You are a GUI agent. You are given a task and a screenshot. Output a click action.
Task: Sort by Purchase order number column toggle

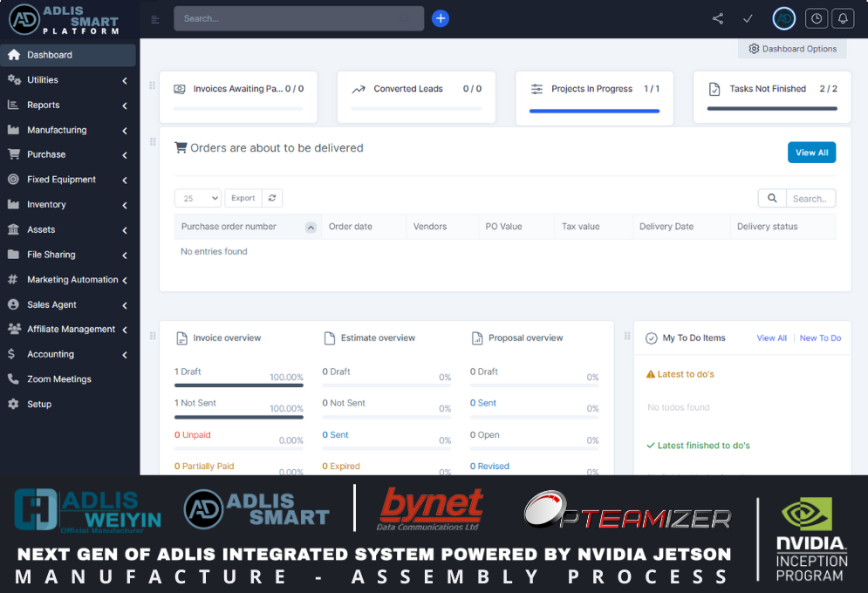[311, 228]
